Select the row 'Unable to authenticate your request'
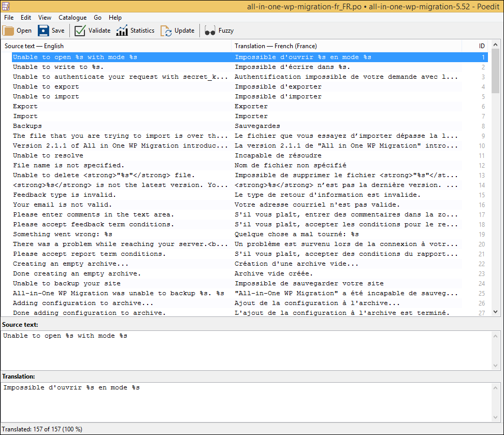504x435 pixels. 250,77
